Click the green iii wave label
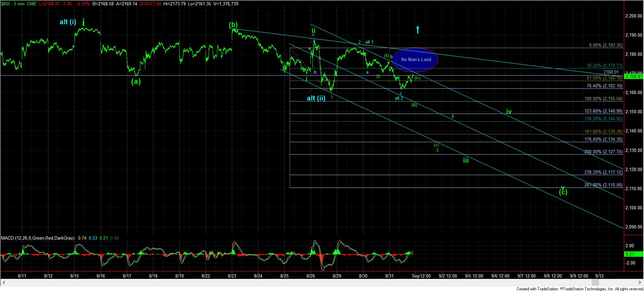Viewport: 644px width, 291px height. click(466, 161)
